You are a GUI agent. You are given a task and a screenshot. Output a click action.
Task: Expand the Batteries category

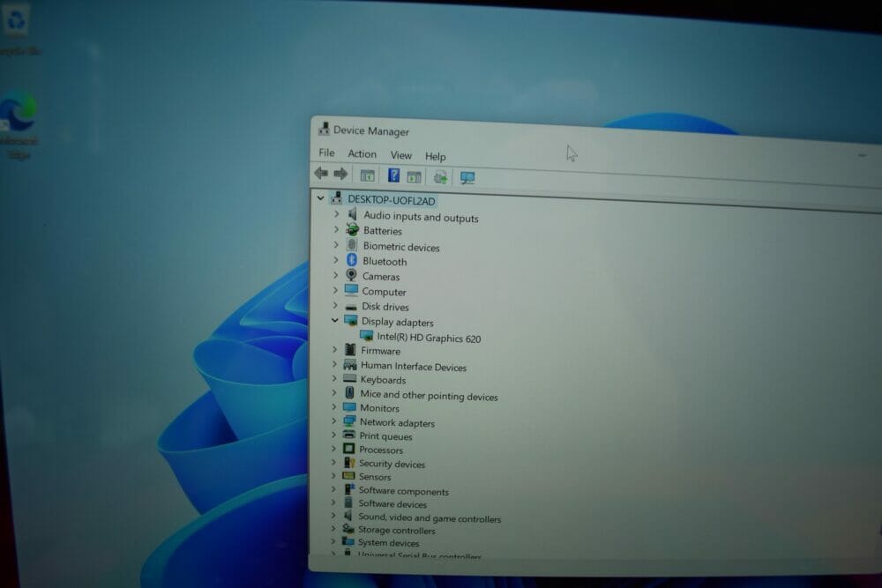point(336,229)
